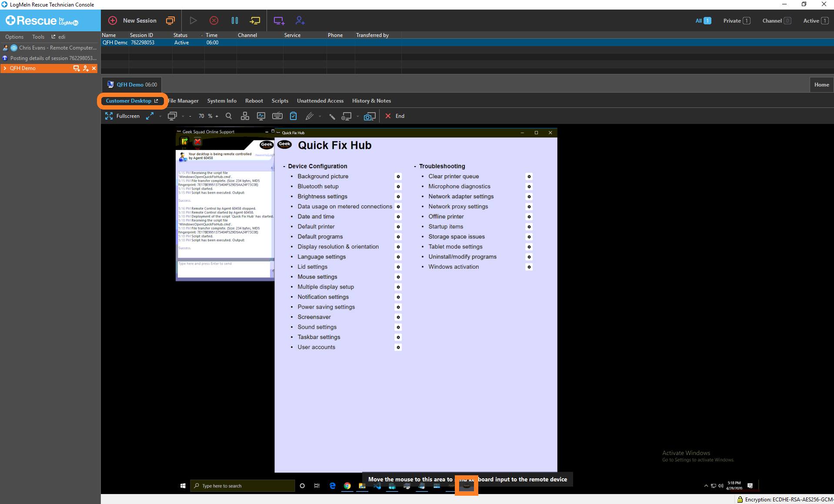The width and height of the screenshot is (834, 504).
Task: Toggle the All sessions filter
Action: (x=703, y=20)
